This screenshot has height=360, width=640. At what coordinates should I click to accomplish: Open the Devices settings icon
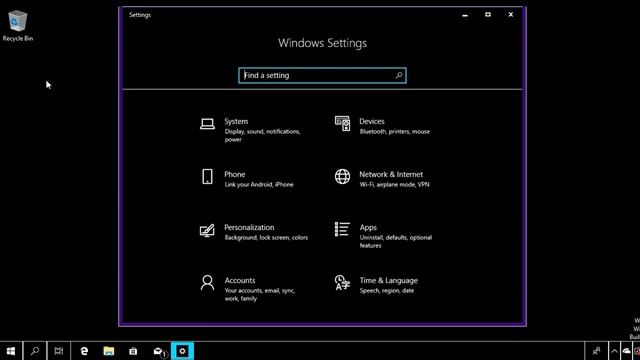click(342, 123)
